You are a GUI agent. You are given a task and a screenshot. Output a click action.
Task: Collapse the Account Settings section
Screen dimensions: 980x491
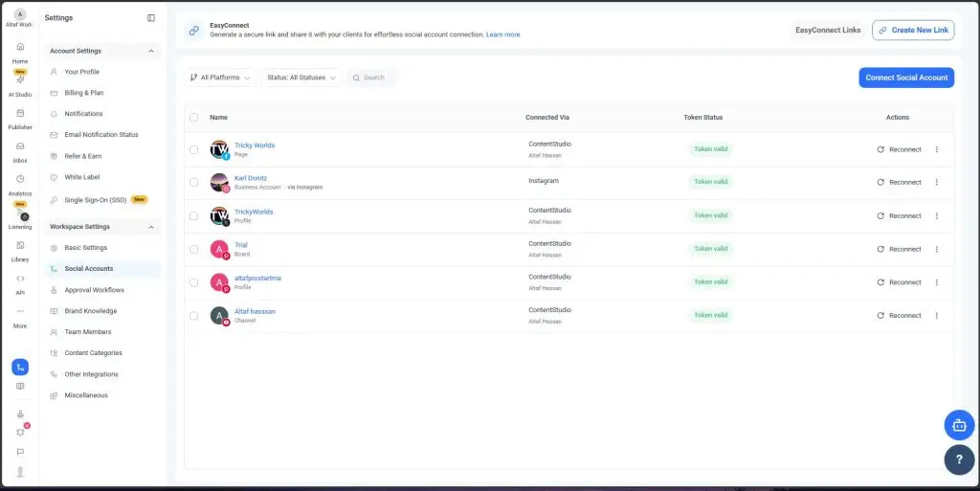[102, 52]
